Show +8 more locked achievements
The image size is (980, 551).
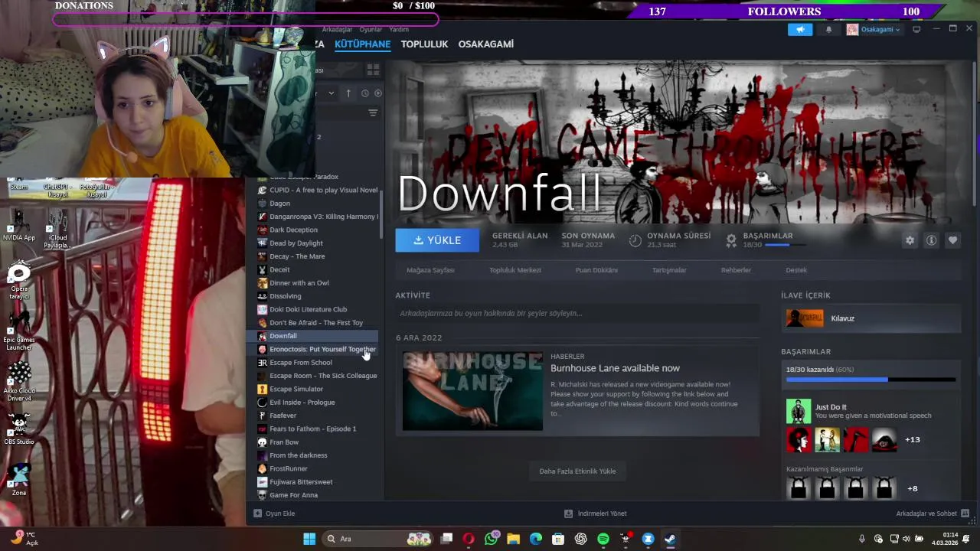click(912, 488)
